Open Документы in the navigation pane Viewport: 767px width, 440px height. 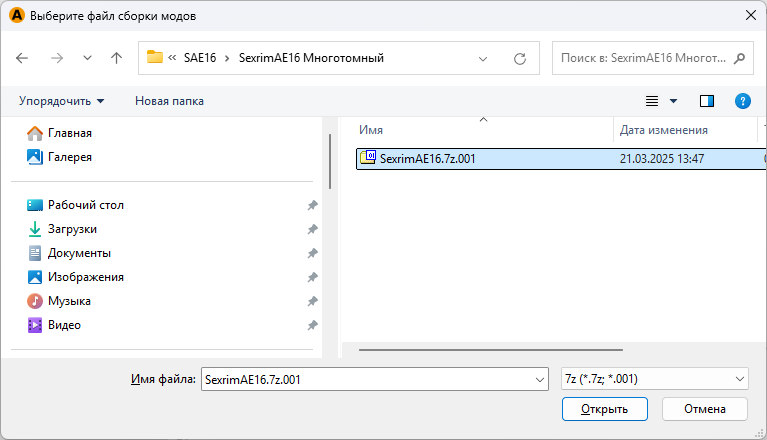click(79, 253)
